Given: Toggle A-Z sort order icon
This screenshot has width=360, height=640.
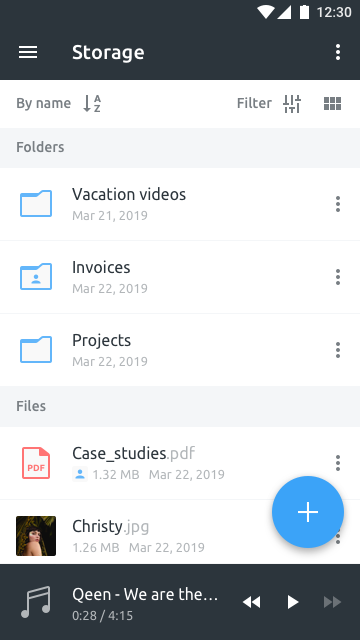Looking at the screenshot, I should point(92,103).
